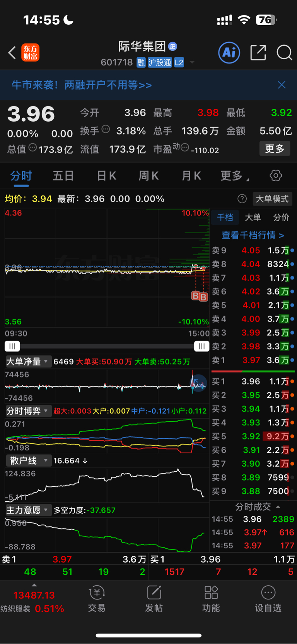Tap the battery indicator in status bar
Viewport: 297px width, 644px height.
coord(266,20)
